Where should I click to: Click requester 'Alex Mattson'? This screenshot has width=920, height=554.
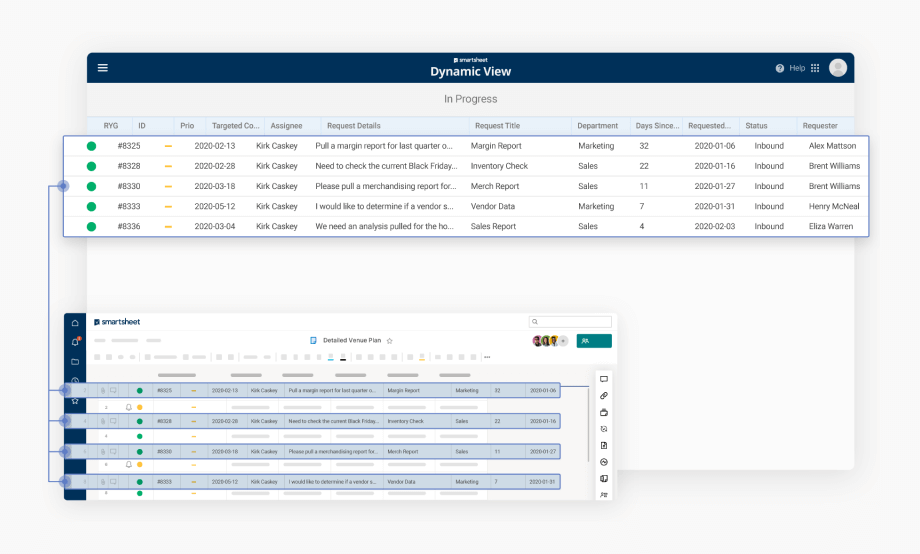pos(832,146)
